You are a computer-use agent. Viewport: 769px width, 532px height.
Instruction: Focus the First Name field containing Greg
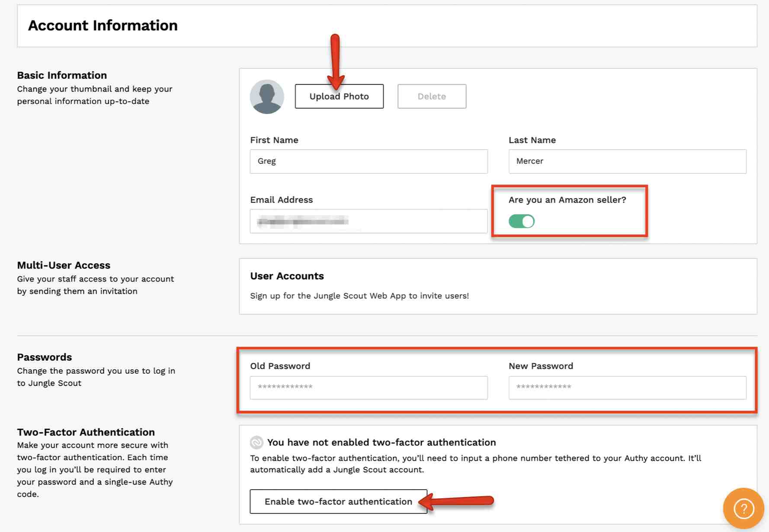point(368,161)
